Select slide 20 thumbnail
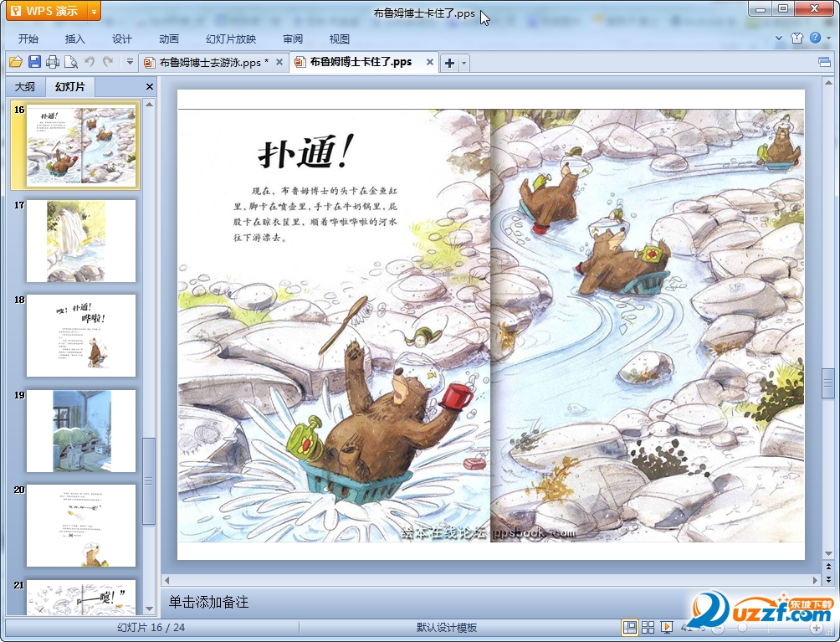 click(81, 526)
